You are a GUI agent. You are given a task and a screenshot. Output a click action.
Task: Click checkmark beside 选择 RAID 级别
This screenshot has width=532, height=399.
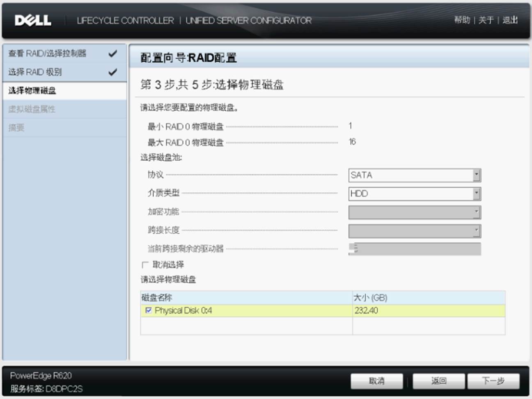click(112, 72)
